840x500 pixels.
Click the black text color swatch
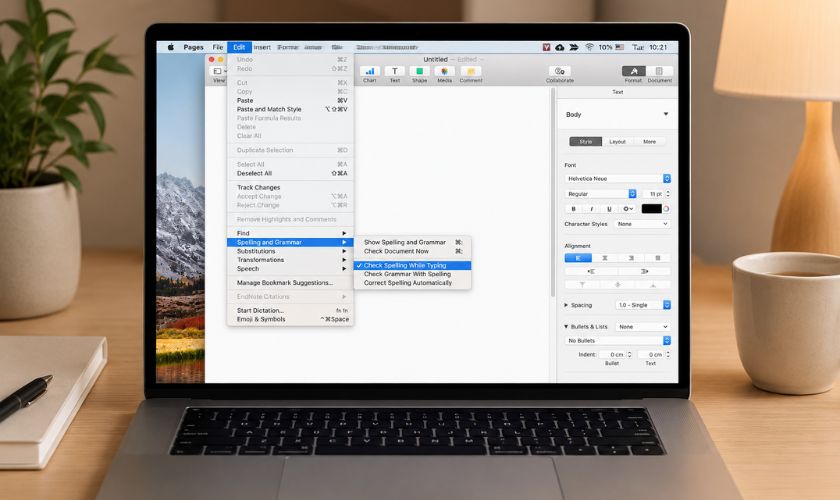click(651, 209)
